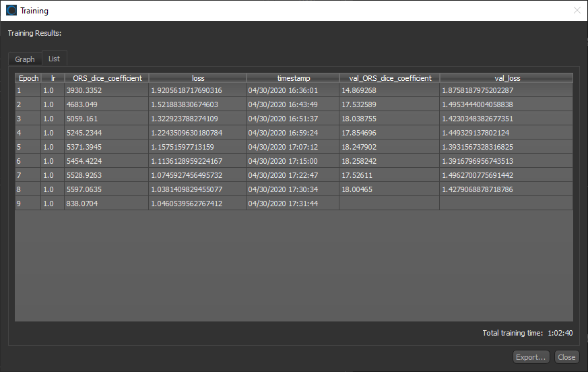This screenshot has height=372, width=588.
Task: Switch to the Graph tab
Action: pyautogui.click(x=25, y=59)
